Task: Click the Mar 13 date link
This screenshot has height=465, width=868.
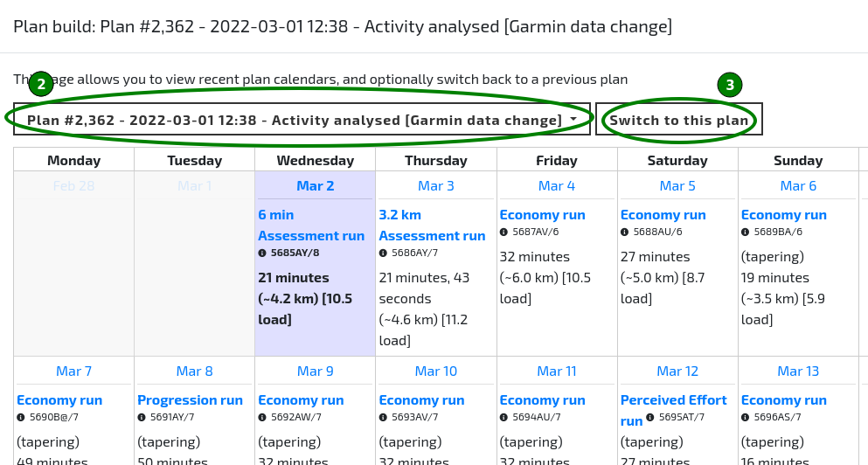Action: tap(798, 371)
